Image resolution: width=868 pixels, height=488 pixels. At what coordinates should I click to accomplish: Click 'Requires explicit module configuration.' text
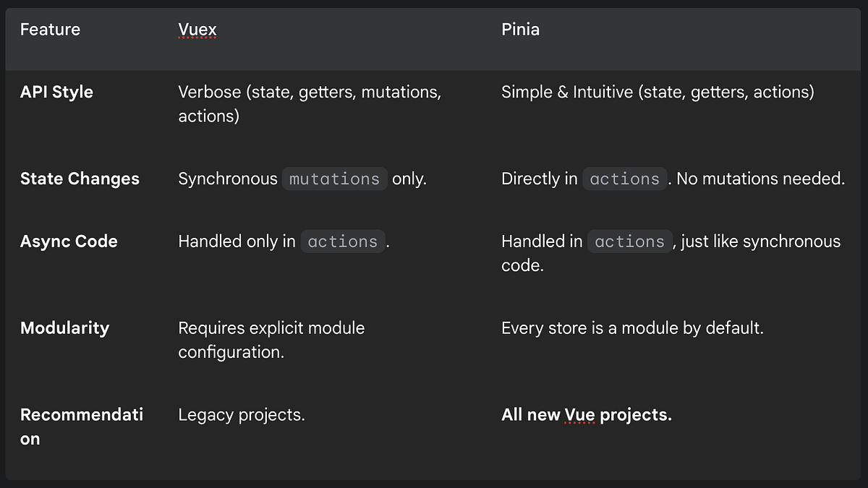271,340
